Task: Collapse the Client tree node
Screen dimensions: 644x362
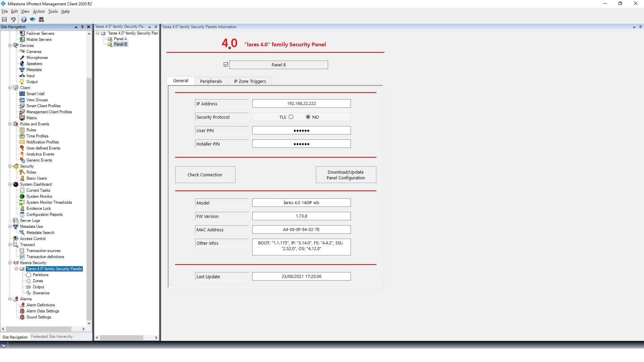Action: pos(10,88)
